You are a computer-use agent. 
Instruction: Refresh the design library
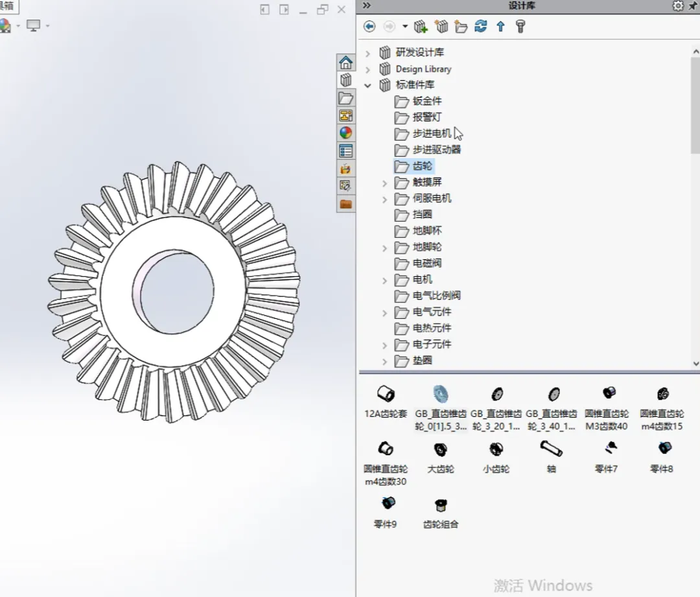coord(481,27)
